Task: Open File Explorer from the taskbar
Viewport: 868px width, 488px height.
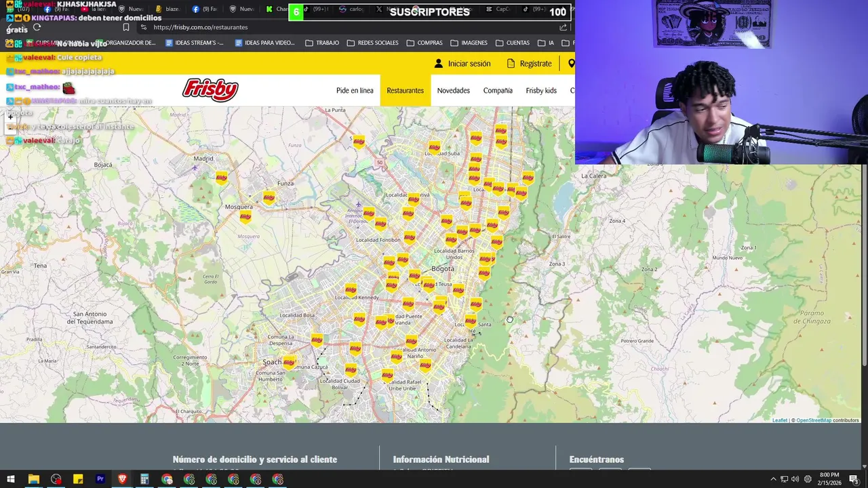Action: [33, 479]
